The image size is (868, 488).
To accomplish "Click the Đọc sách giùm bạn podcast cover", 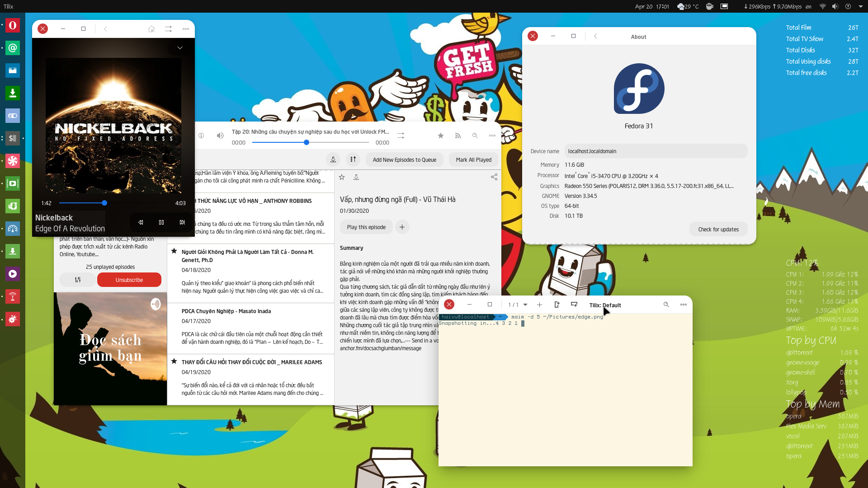I will [x=110, y=348].
